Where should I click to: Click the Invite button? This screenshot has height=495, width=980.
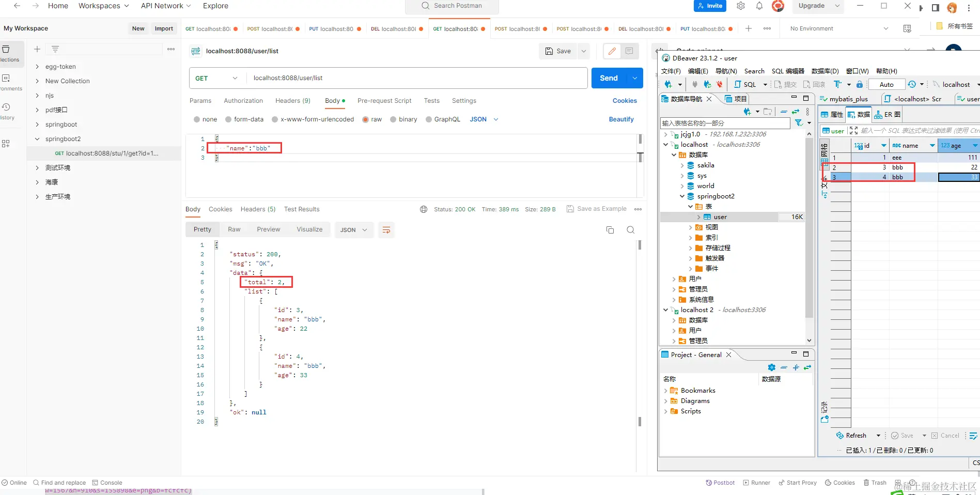point(710,6)
